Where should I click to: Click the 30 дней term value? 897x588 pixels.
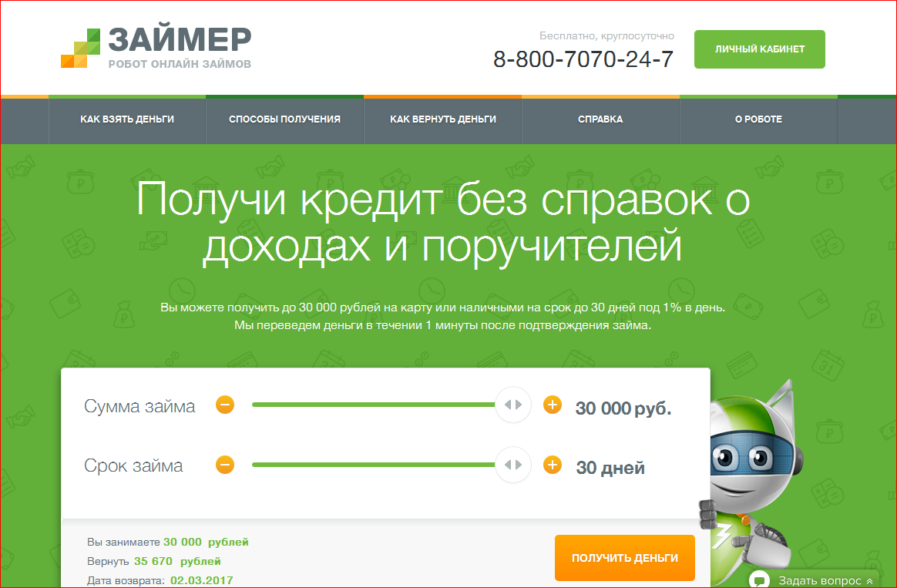point(610,468)
